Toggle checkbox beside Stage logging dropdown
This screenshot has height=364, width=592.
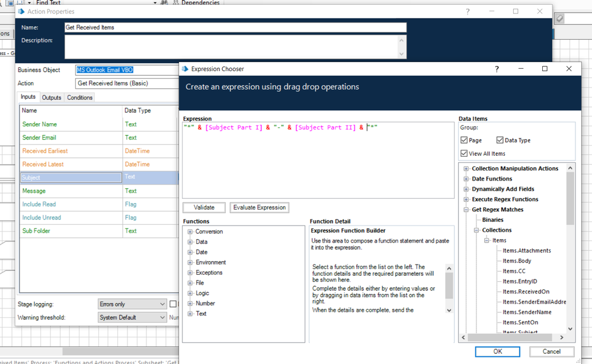pos(173,304)
